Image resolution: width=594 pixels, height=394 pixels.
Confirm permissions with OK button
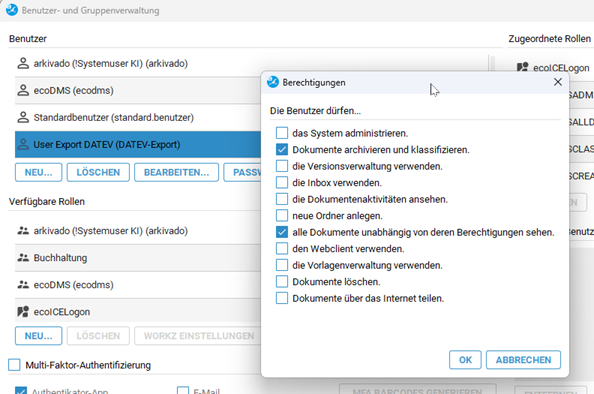(x=465, y=360)
